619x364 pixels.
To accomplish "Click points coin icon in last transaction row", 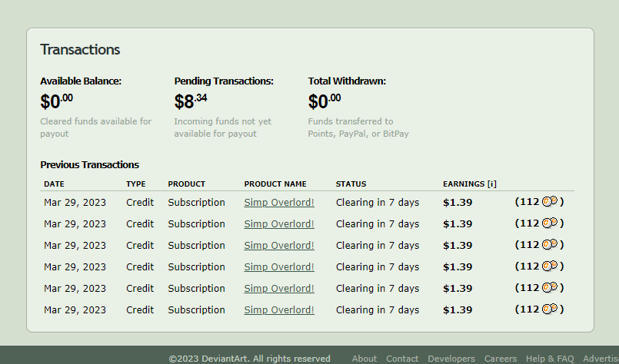I will pyautogui.click(x=550, y=309).
